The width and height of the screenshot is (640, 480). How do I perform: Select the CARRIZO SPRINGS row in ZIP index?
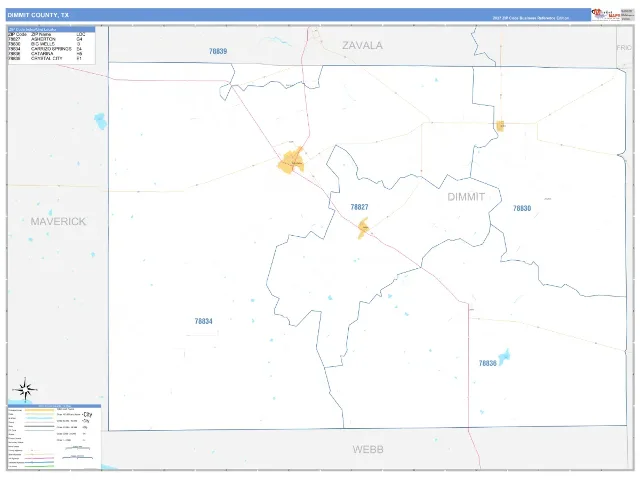pyautogui.click(x=45, y=49)
